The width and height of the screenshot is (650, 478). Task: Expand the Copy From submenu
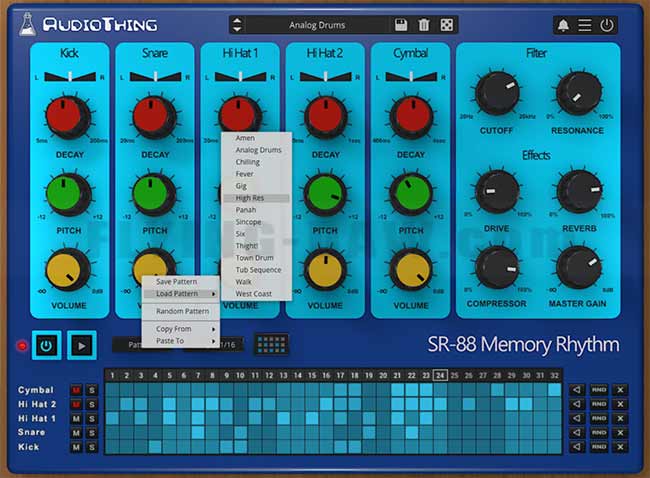coord(181,329)
